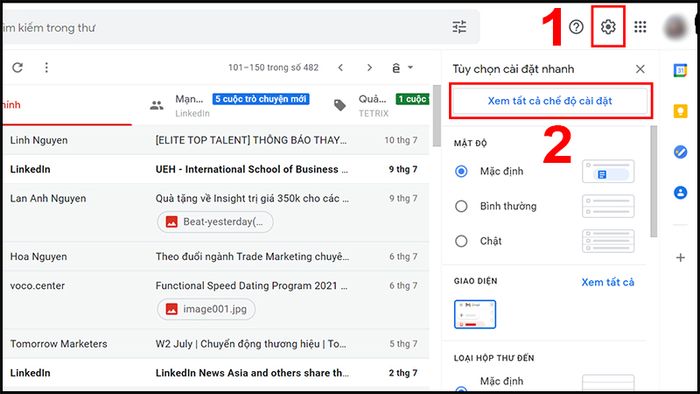Click social tab people icon
This screenshot has height=394, width=700.
click(x=157, y=105)
